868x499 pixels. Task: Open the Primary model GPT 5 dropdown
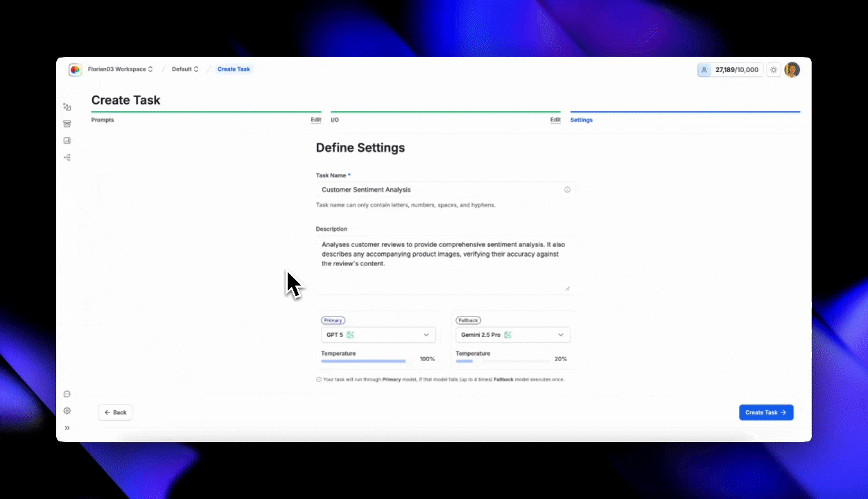click(379, 335)
